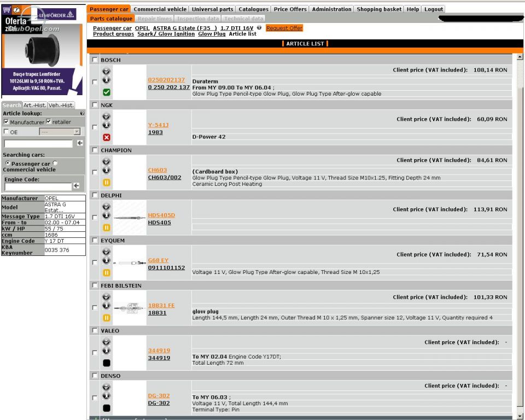Open article link 0250202137
The width and height of the screenshot is (525, 420).
pos(166,80)
